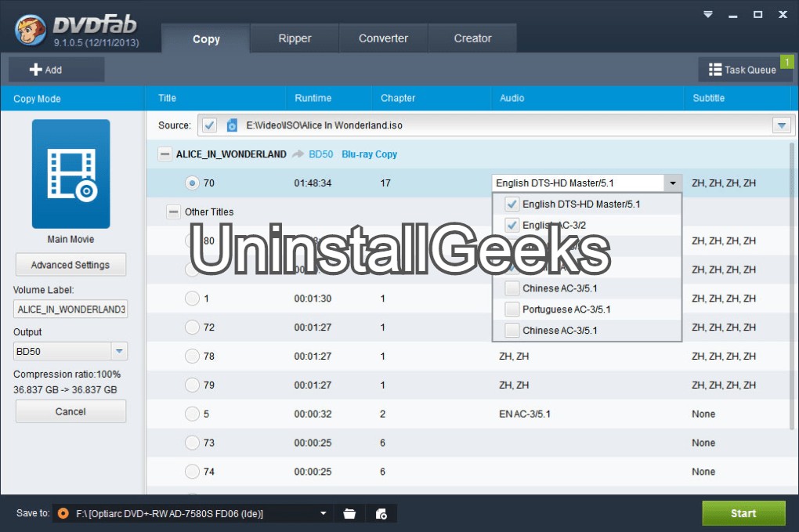Screen dimensions: 799x532
Task: Click the DVDFab monkey logo icon
Action: [31, 30]
